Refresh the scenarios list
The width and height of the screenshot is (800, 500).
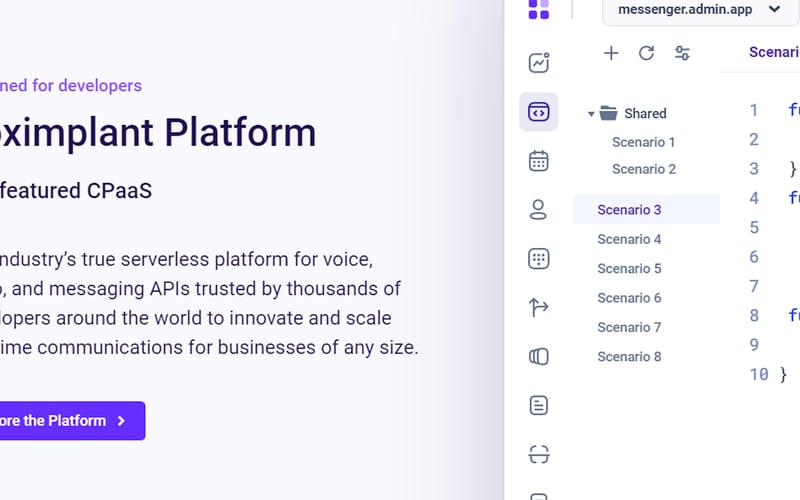(x=646, y=53)
